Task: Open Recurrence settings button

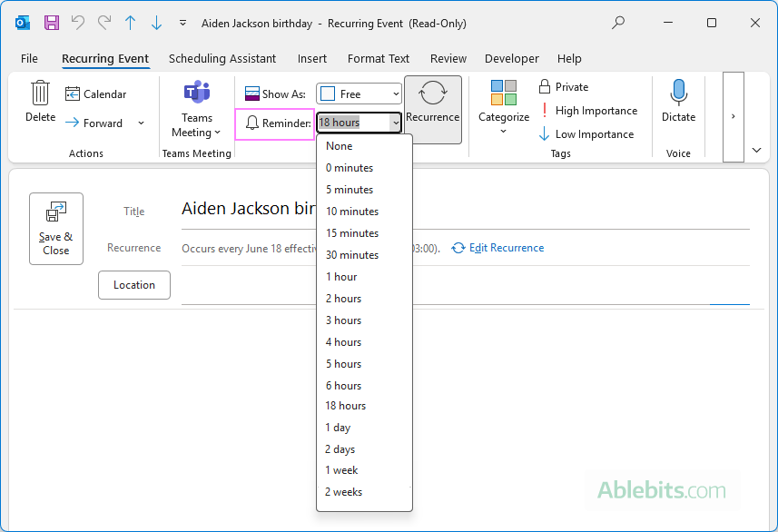Action: [433, 110]
